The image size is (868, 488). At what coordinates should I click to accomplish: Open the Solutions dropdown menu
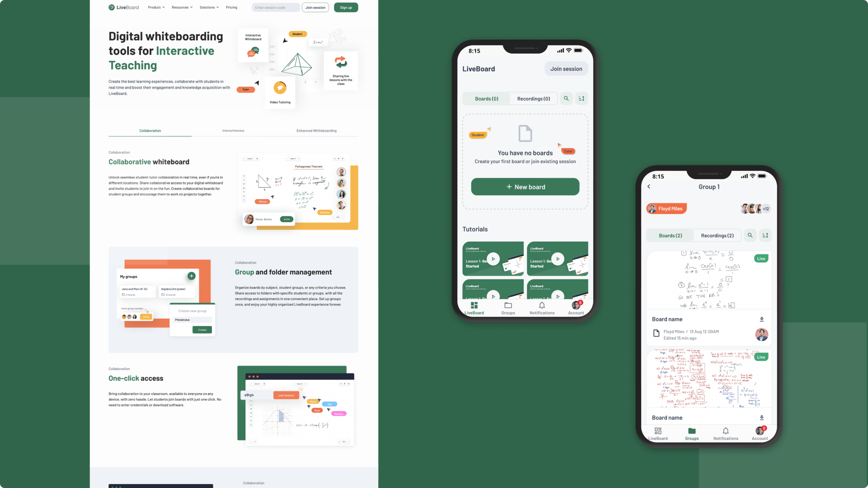click(209, 7)
